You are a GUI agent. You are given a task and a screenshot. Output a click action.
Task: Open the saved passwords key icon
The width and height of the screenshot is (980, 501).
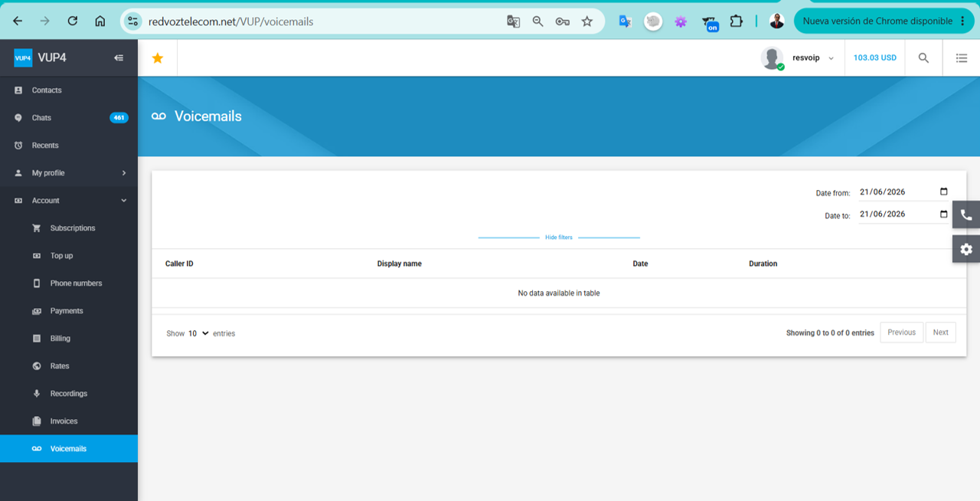pyautogui.click(x=563, y=21)
